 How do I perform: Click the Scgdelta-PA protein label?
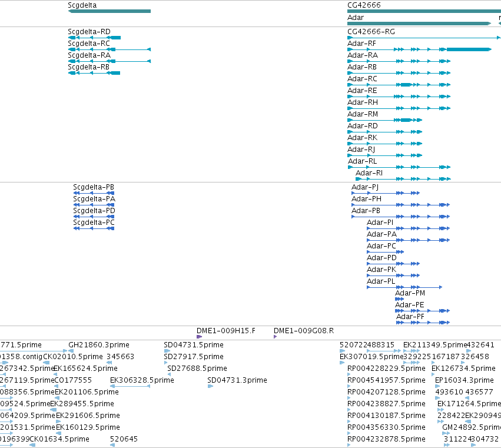tap(94, 199)
